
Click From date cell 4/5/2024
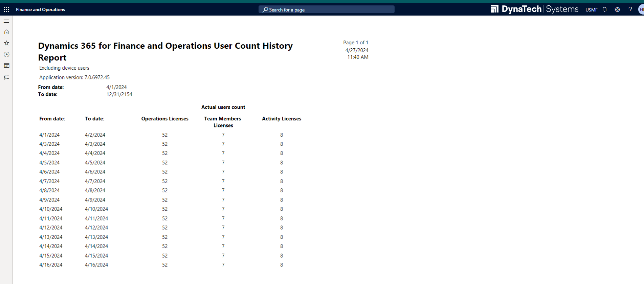pyautogui.click(x=49, y=163)
